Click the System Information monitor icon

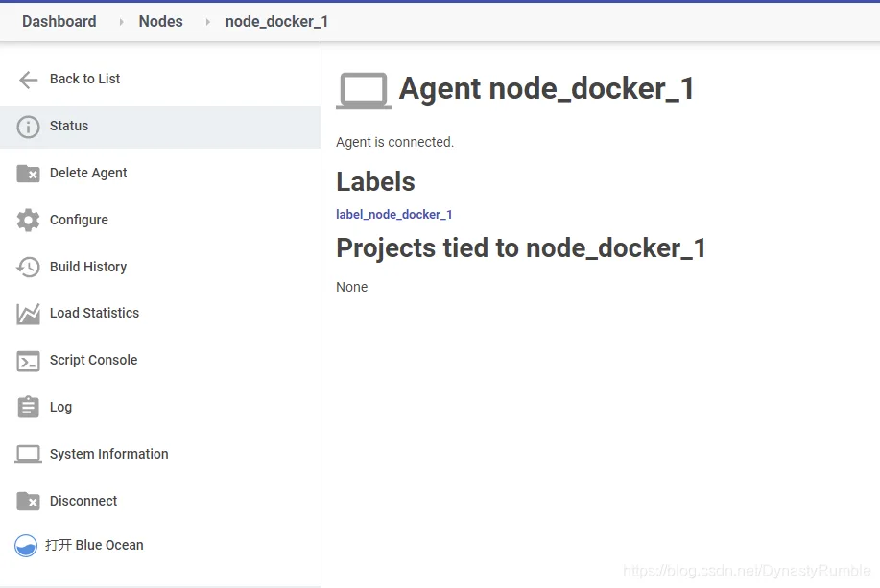28,454
